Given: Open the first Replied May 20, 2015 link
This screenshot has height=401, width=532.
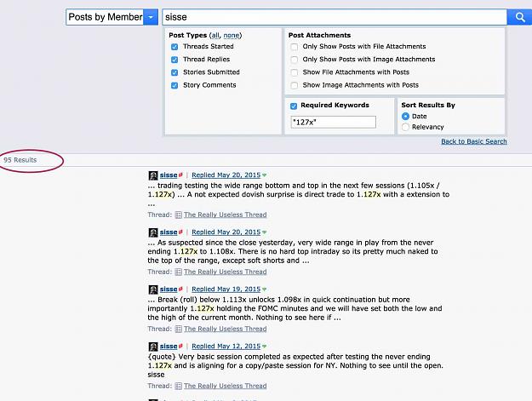Looking at the screenshot, I should click(x=226, y=175).
